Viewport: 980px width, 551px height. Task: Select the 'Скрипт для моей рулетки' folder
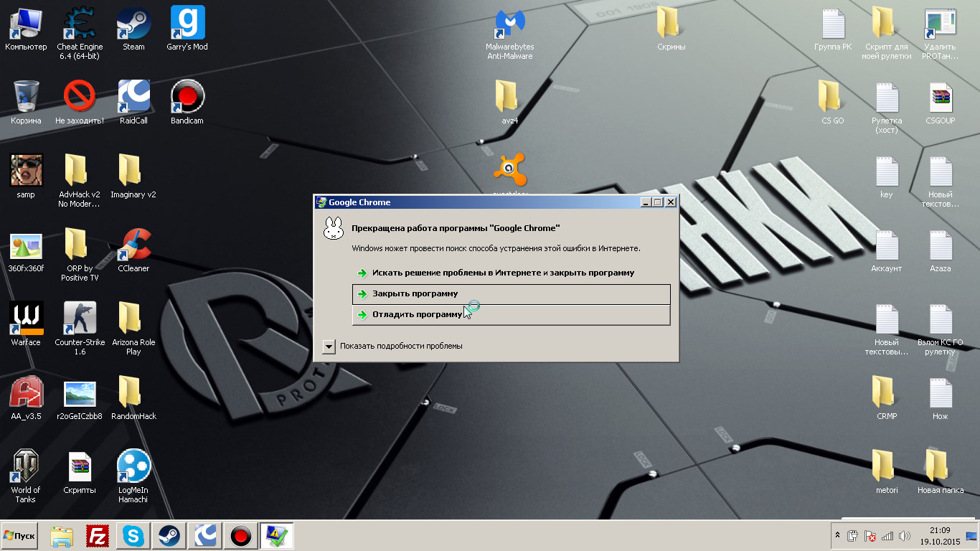[x=887, y=33]
